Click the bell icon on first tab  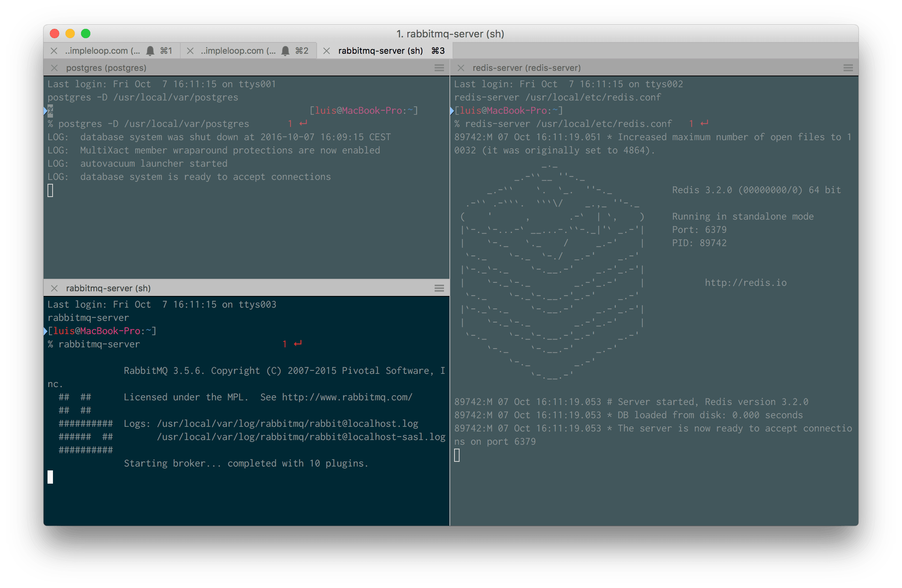(150, 51)
